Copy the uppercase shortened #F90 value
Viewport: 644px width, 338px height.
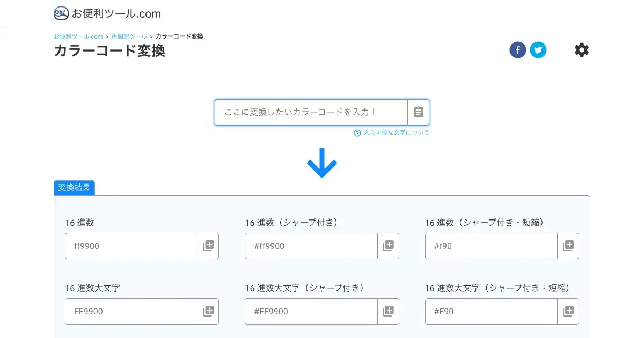click(x=568, y=312)
